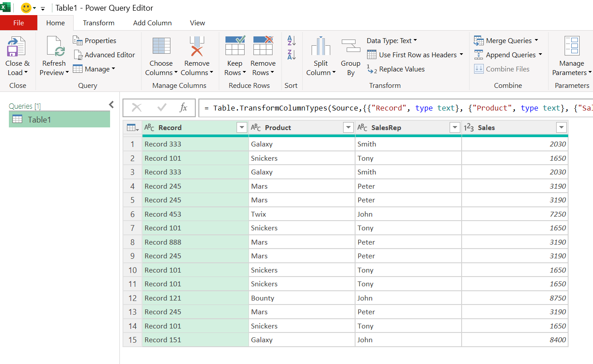This screenshot has width=593, height=364.
Task: Open the Product column filter dropdown
Action: click(x=348, y=128)
